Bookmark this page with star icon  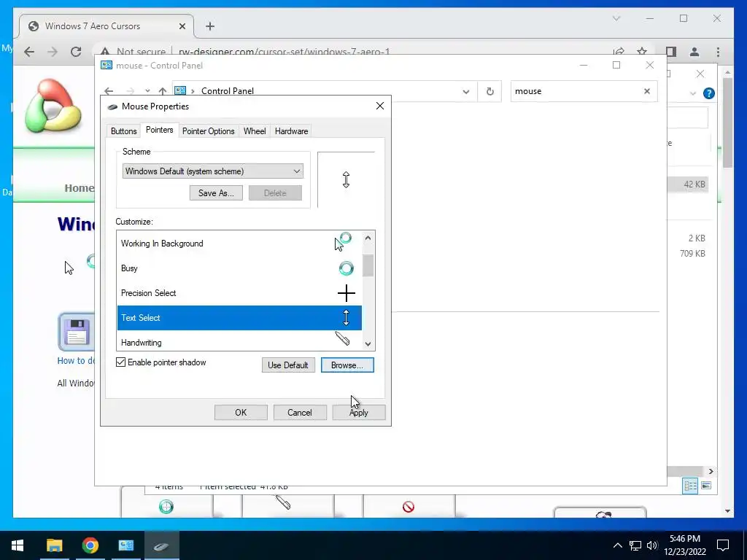click(642, 52)
